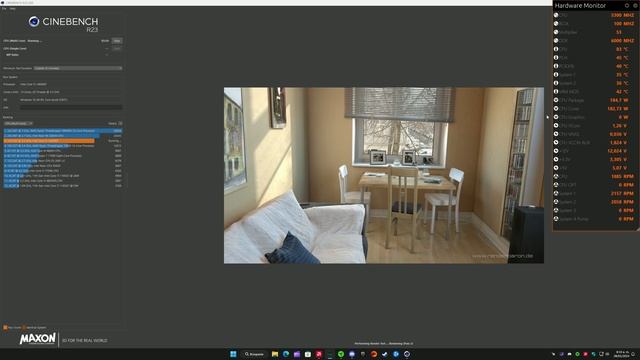Click the clock icon for the 6000 MHz row
The width and height of the screenshot is (640, 360).
point(556,40)
